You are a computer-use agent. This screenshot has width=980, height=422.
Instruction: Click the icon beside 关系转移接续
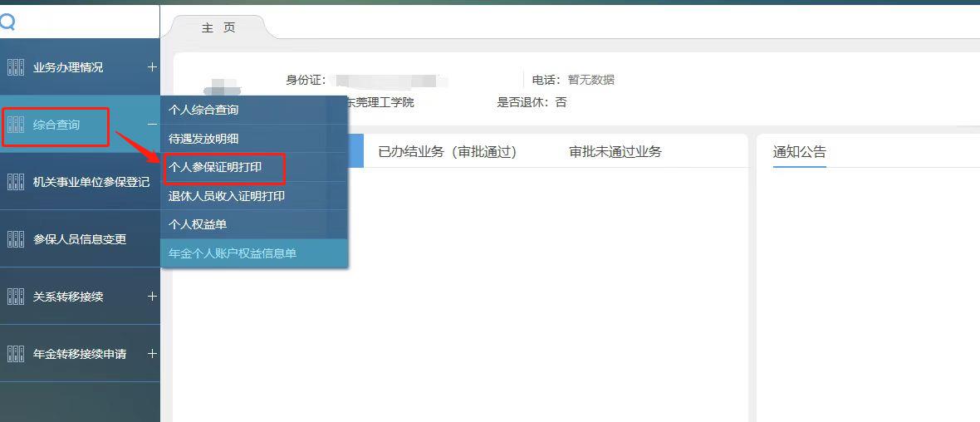click(15, 297)
